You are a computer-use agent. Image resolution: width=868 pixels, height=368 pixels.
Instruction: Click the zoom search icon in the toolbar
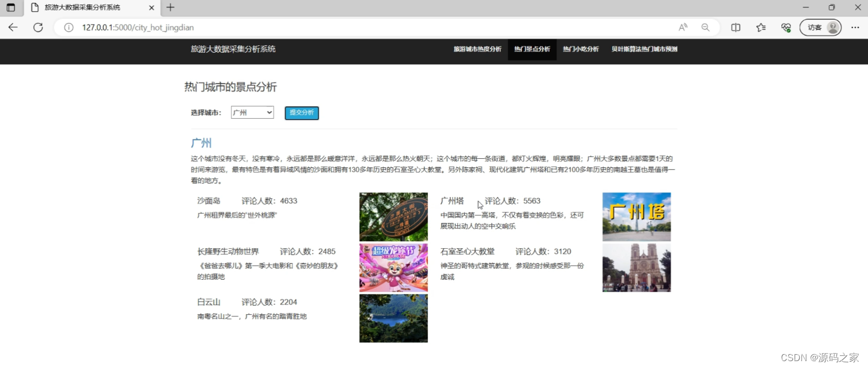click(x=705, y=27)
